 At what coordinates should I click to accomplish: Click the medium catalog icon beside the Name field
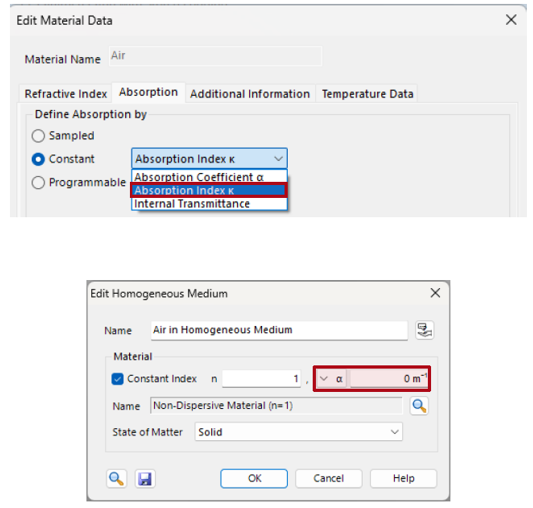(424, 330)
